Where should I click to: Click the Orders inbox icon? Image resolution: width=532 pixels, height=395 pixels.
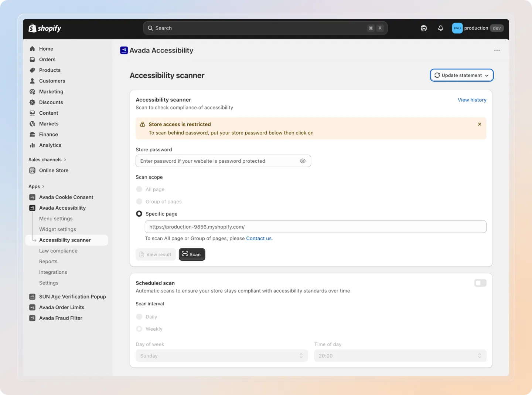tap(32, 60)
